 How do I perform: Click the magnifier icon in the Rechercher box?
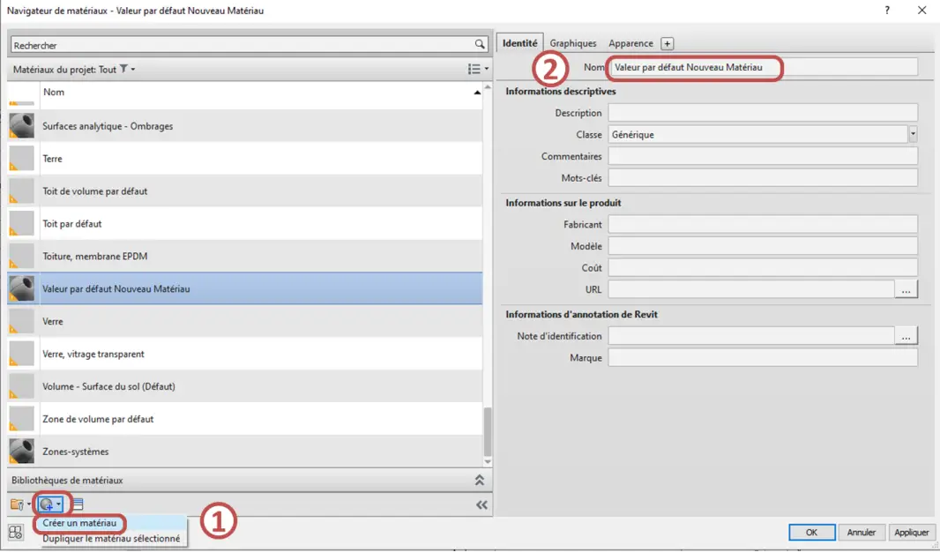(x=480, y=44)
